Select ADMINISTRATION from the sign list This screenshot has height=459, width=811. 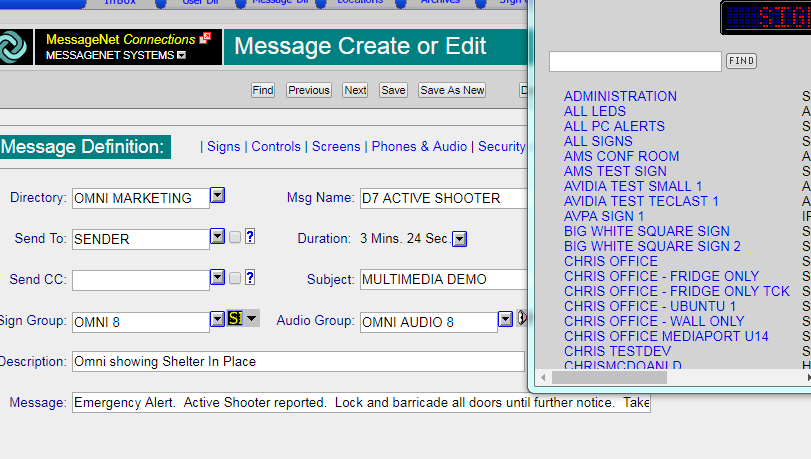coord(620,96)
